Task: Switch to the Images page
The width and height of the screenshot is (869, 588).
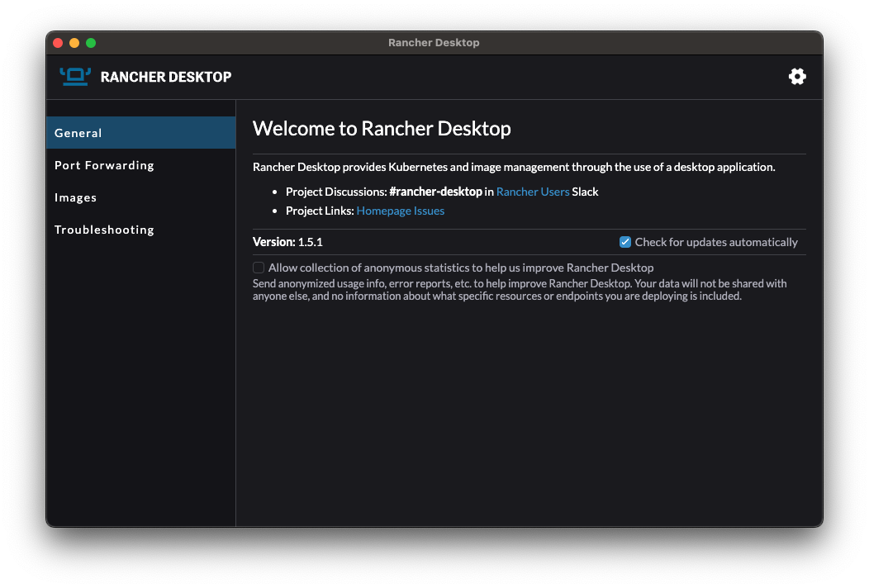Action: click(75, 197)
